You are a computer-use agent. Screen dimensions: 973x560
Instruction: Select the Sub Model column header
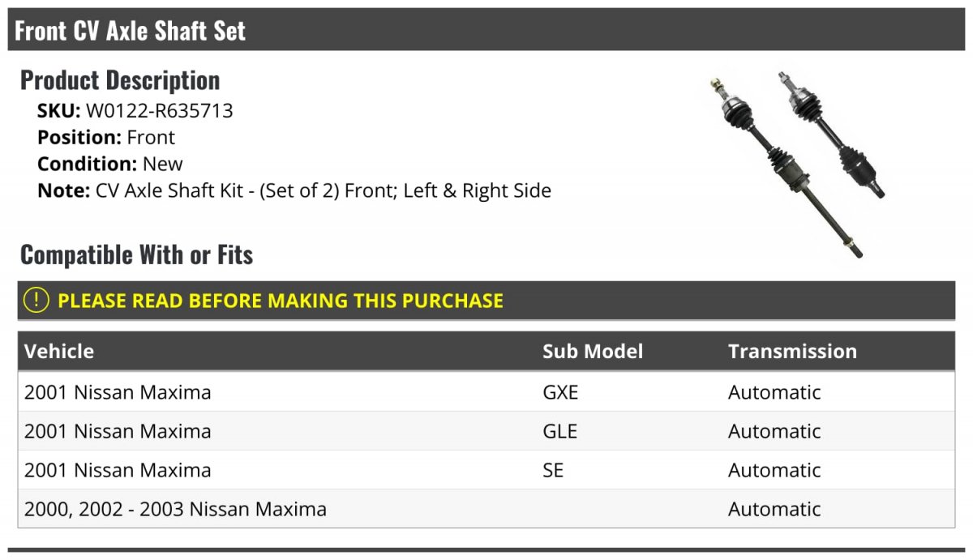click(x=593, y=351)
